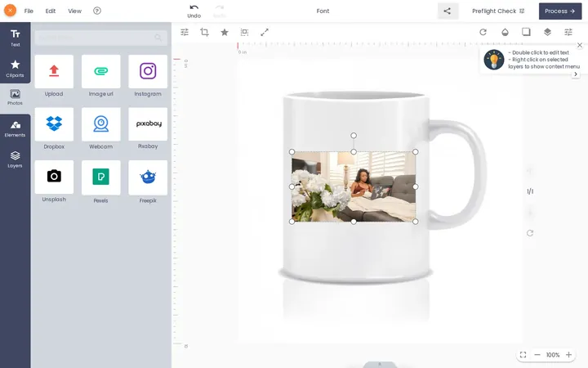Zoom in with the plus button
This screenshot has height=368, width=588.
coord(569,354)
